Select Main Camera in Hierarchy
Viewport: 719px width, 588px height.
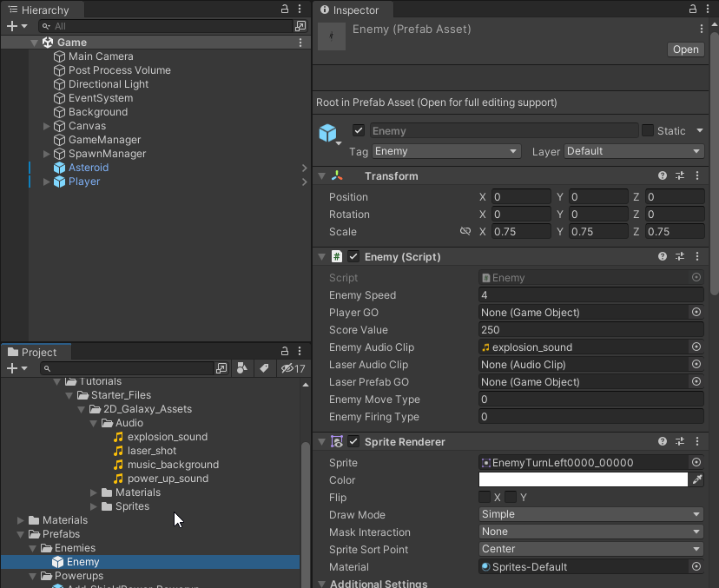click(101, 56)
